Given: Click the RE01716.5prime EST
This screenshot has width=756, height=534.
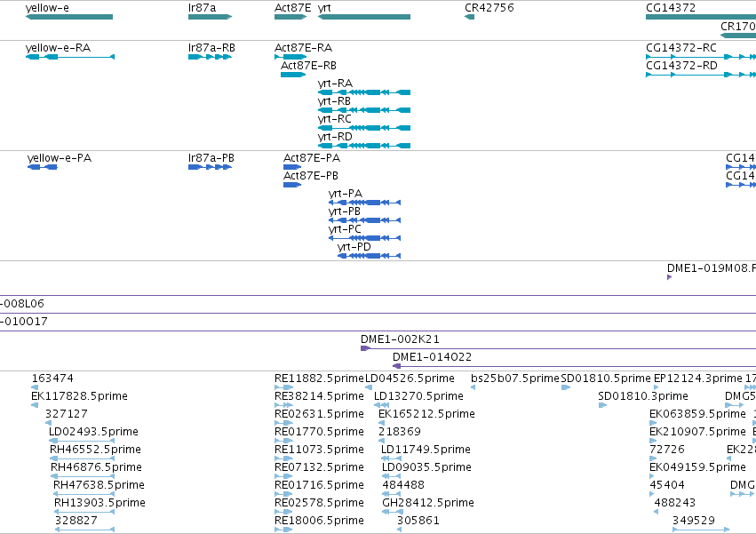Looking at the screenshot, I should coord(283,494).
